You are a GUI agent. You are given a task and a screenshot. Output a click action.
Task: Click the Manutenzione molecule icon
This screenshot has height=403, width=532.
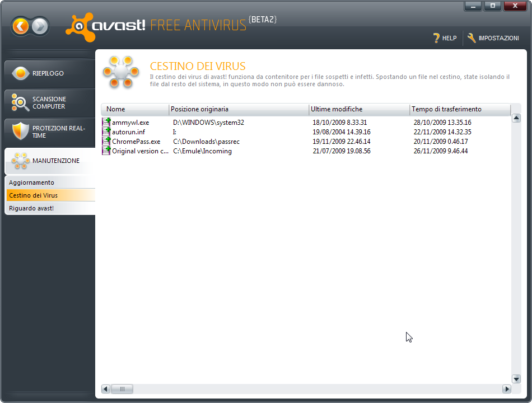20,161
